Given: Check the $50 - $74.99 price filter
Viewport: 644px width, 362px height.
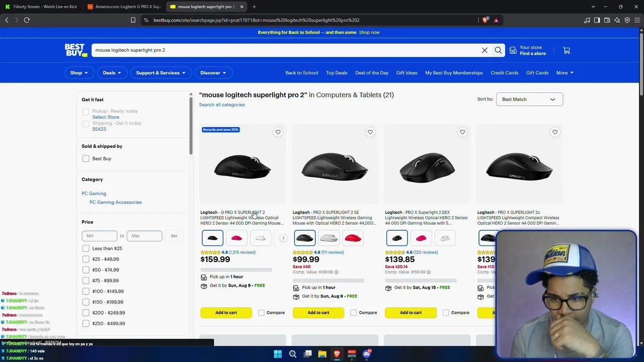Looking at the screenshot, I should click(86, 270).
